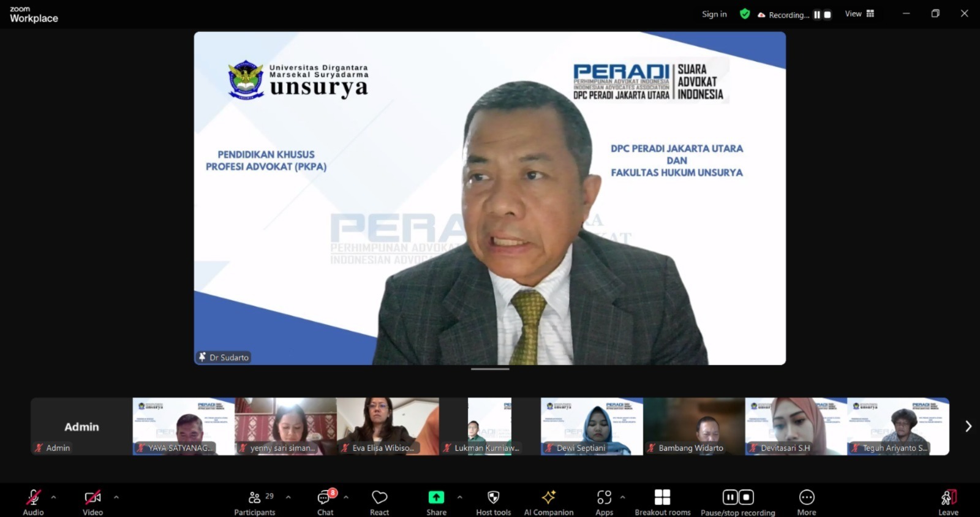The width and height of the screenshot is (980, 517).
Task: Open Breakout rooms
Action: pos(663,502)
